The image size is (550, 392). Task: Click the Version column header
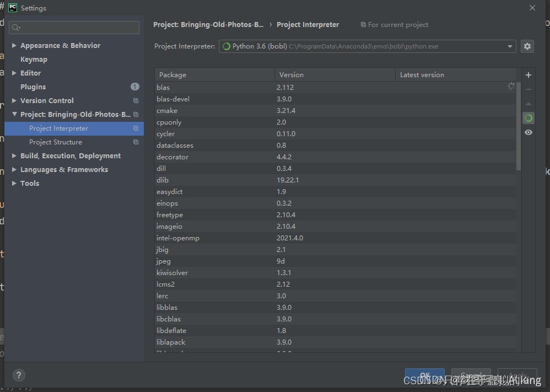[335, 75]
